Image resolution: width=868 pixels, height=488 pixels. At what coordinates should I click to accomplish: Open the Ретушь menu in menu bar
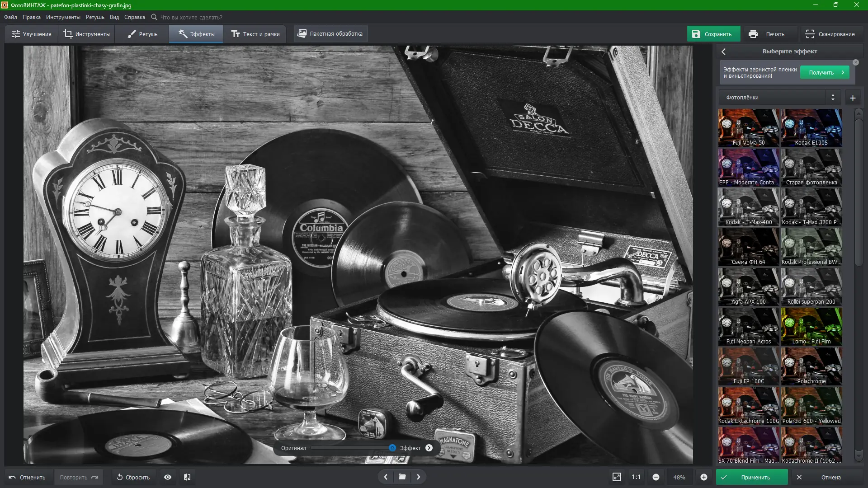[x=95, y=17]
